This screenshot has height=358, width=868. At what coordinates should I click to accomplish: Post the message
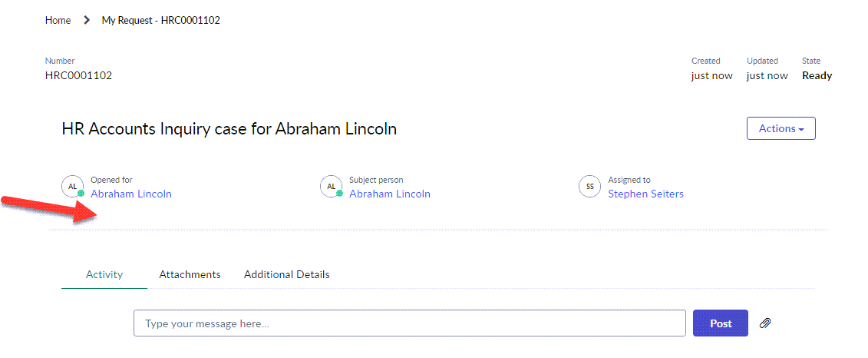tap(721, 323)
